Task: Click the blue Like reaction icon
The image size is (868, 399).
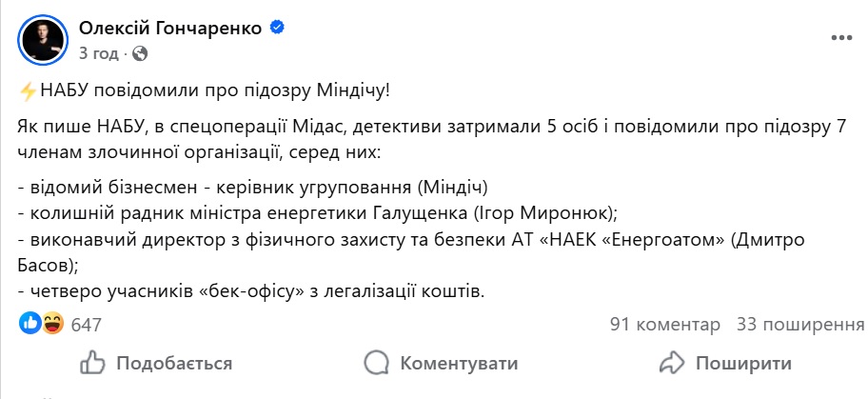Action: tap(29, 324)
